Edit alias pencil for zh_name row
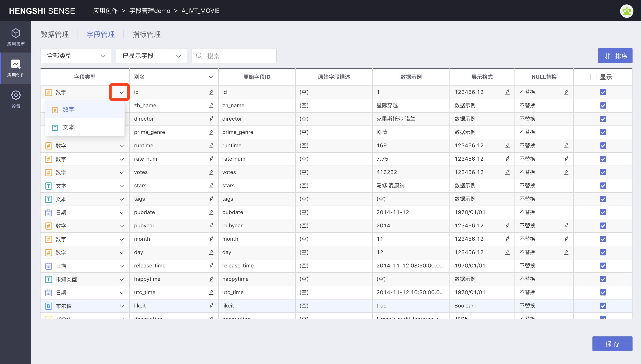This screenshot has width=641, height=364. 211,105
